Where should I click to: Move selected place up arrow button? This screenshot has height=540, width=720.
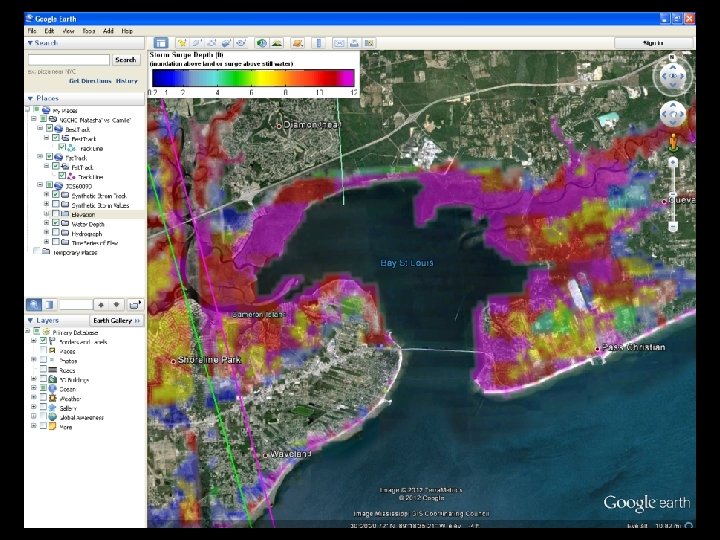pyautogui.click(x=101, y=304)
